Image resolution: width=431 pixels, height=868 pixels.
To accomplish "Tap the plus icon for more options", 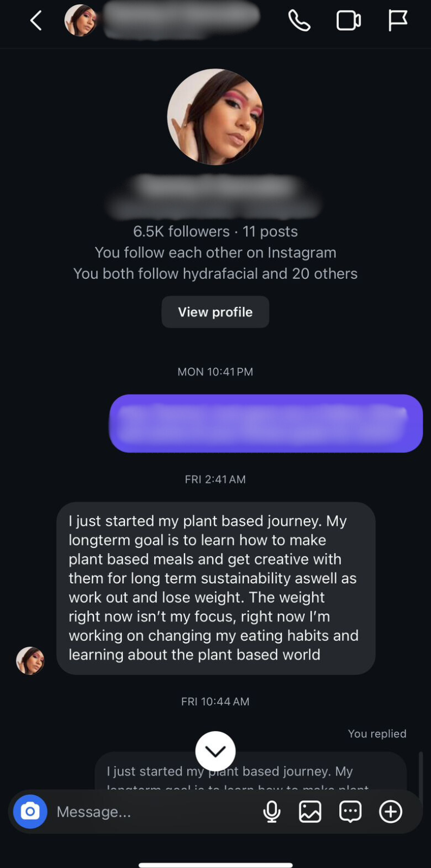I will pyautogui.click(x=391, y=812).
